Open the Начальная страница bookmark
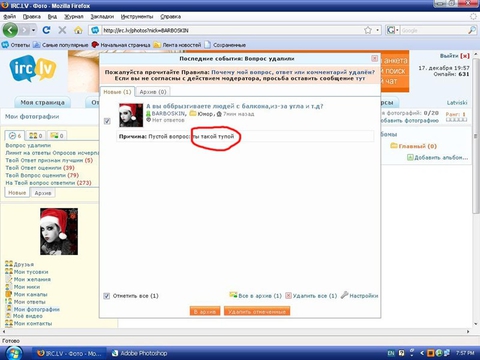480x360 pixels. 121,45
